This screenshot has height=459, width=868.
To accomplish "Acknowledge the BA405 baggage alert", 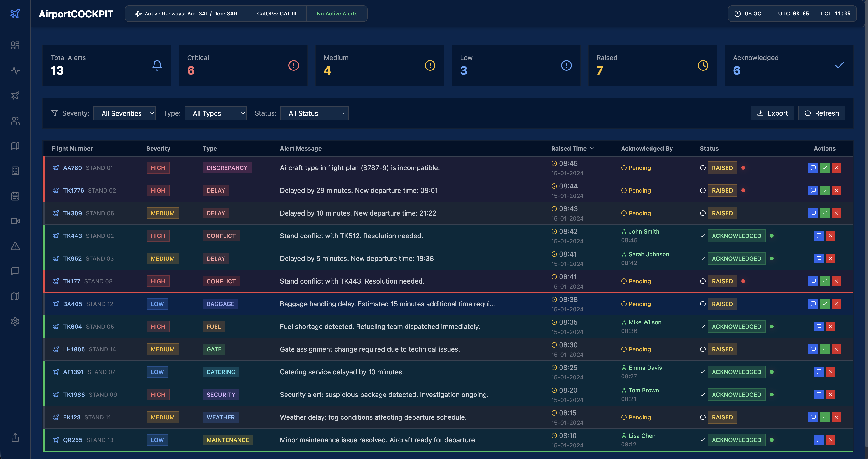I will [x=825, y=304].
